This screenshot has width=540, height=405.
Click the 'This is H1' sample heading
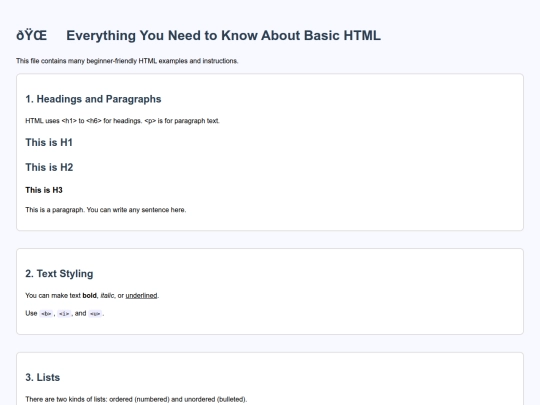coord(49,143)
